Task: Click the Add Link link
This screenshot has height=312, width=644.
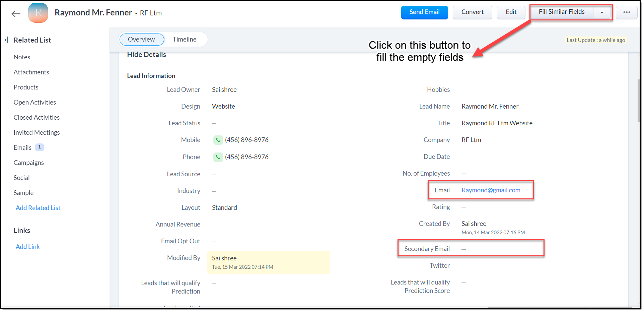Action: 28,247
